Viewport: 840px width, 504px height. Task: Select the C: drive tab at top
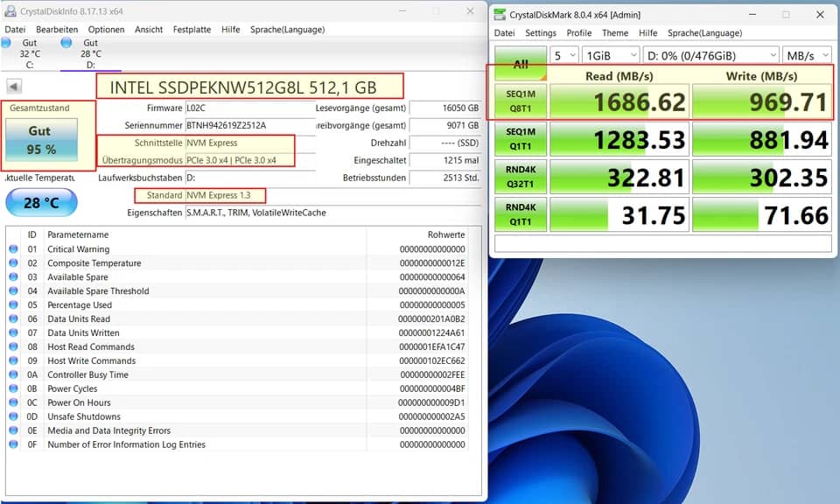pos(30,53)
